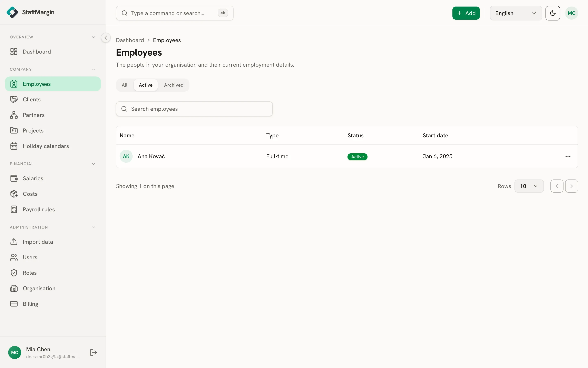
Task: Select the Employees sidebar icon
Action: 14,84
